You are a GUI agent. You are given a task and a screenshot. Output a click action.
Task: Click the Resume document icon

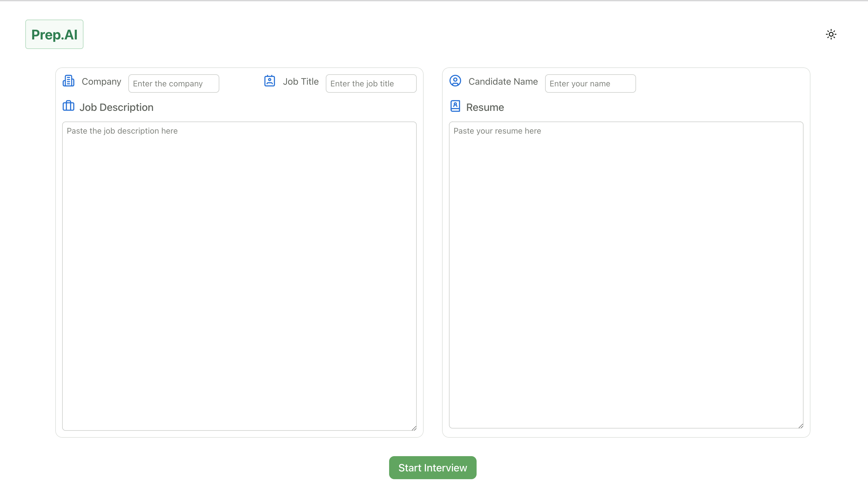point(455,106)
